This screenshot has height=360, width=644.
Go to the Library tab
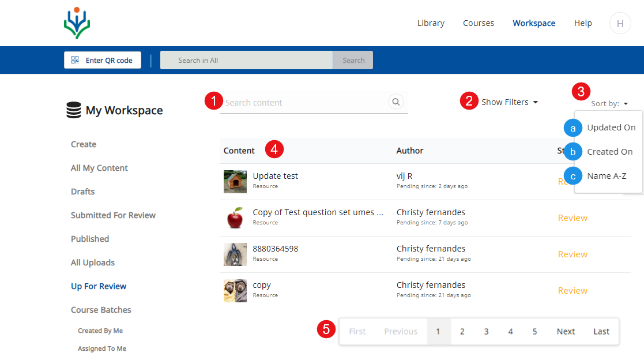[x=431, y=23]
